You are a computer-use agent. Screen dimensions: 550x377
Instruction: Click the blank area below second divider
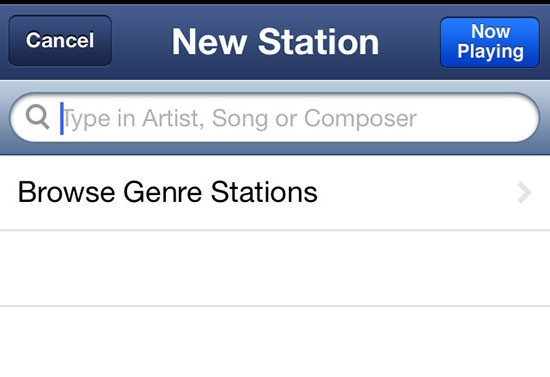(x=275, y=342)
